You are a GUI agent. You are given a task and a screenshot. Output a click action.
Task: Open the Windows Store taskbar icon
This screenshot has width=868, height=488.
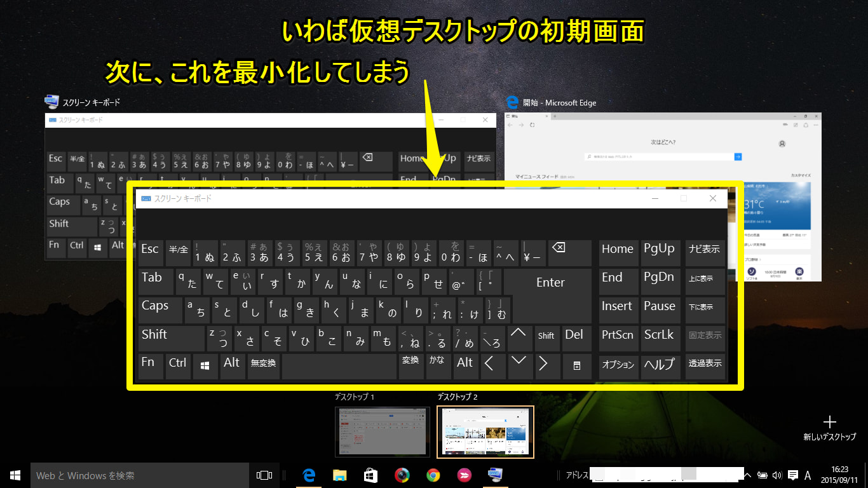tap(370, 475)
